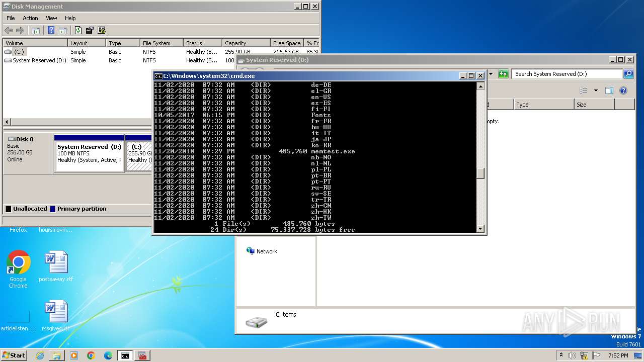Open Microsoft Edge from the taskbar
The width and height of the screenshot is (644, 362).
coord(108,355)
